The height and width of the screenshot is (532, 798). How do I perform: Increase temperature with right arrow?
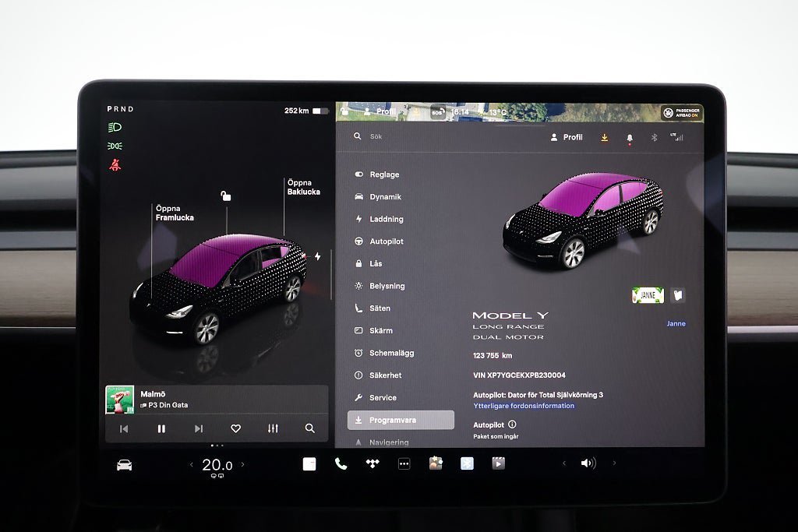pyautogui.click(x=242, y=465)
